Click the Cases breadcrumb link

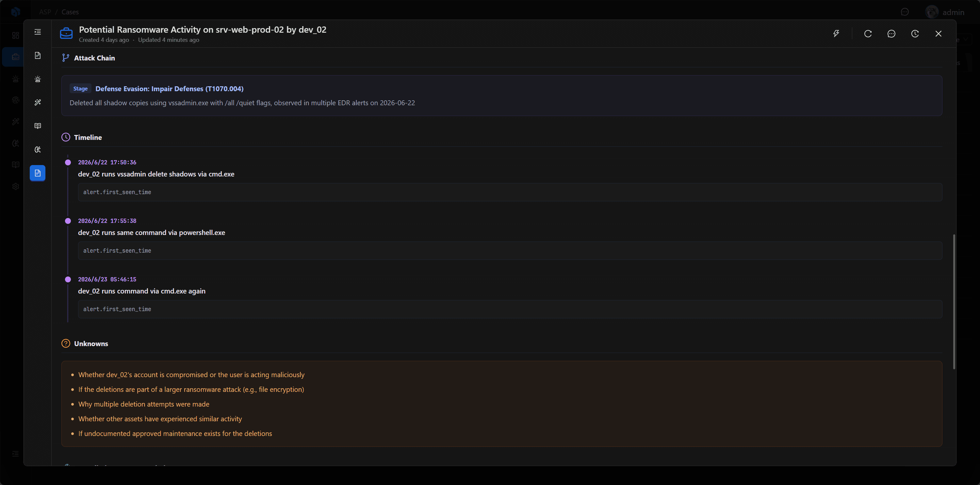[x=70, y=12]
